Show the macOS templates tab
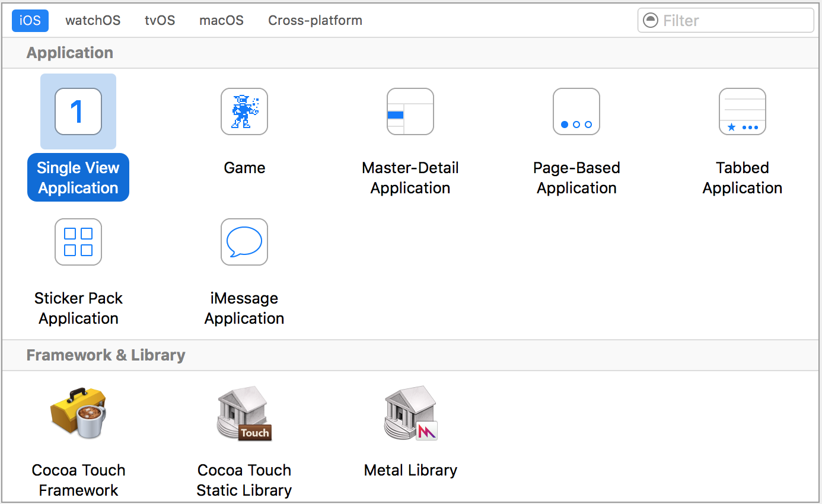 221,20
